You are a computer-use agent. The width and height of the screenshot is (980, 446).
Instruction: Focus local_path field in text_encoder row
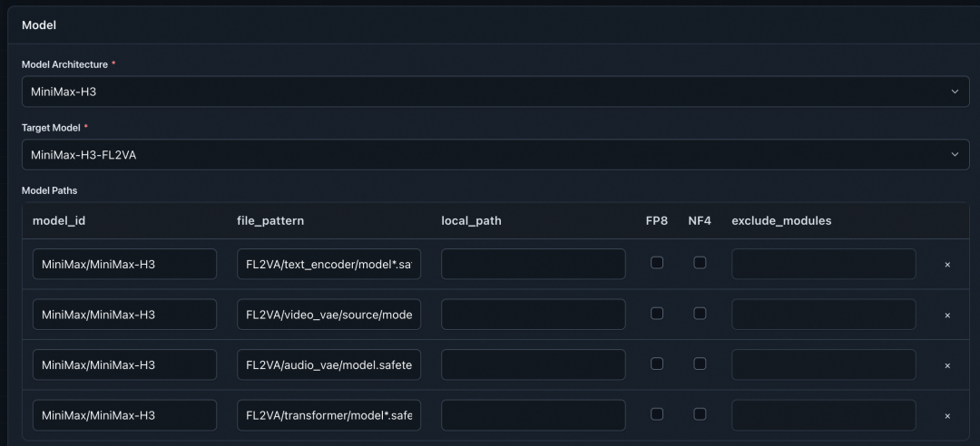point(534,264)
